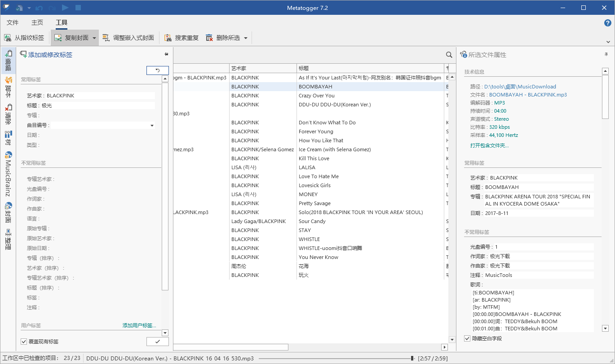
Task: Click 从指纹标签 fingerprint tag tool
Action: [24, 38]
